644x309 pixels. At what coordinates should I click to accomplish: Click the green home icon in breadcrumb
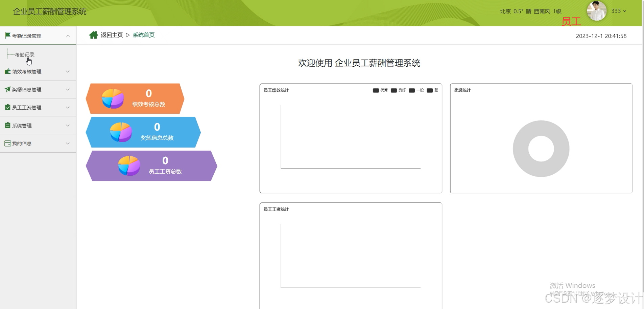coord(93,35)
